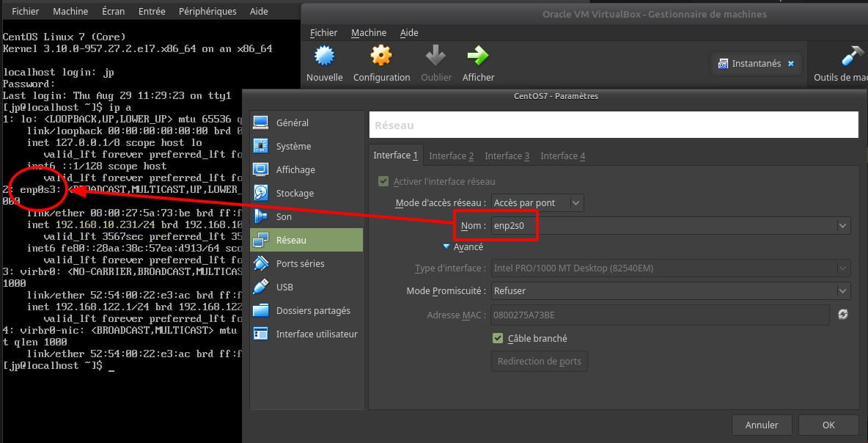The image size is (868, 443).
Task: Click the OK button
Action: pos(828,425)
